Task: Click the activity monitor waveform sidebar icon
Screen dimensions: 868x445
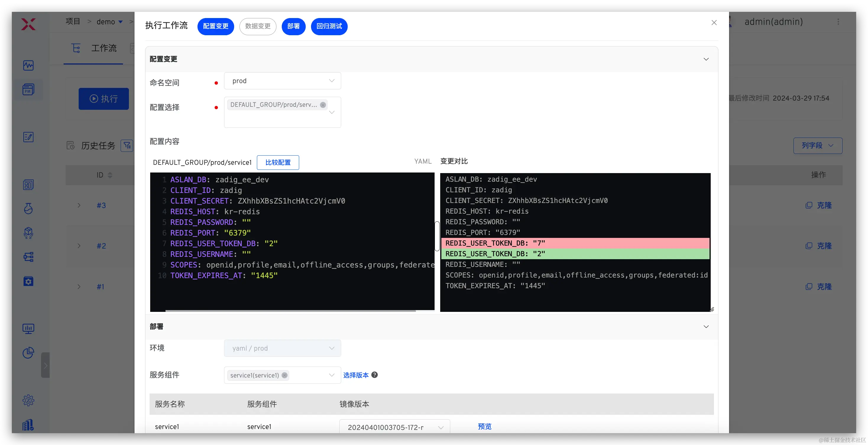Action: [28, 65]
